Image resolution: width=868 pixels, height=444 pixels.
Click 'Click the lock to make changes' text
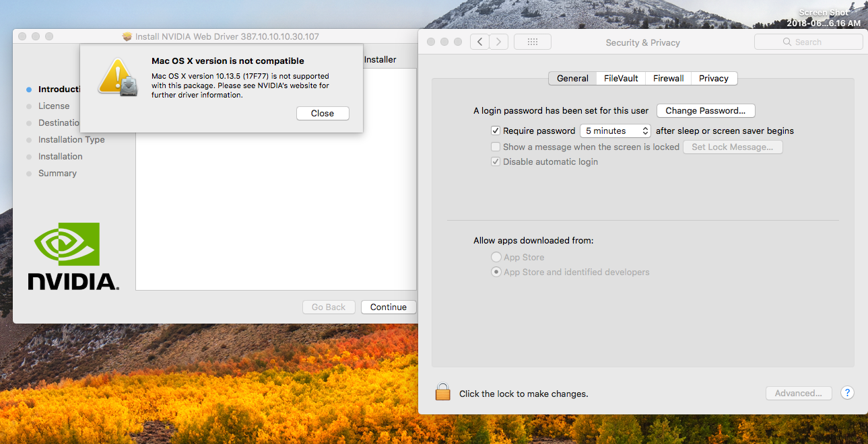tap(523, 394)
